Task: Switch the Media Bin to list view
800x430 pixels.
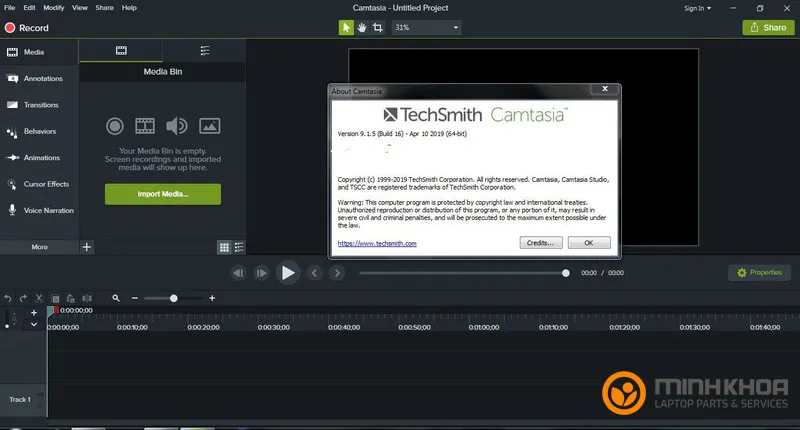Action: 239,247
